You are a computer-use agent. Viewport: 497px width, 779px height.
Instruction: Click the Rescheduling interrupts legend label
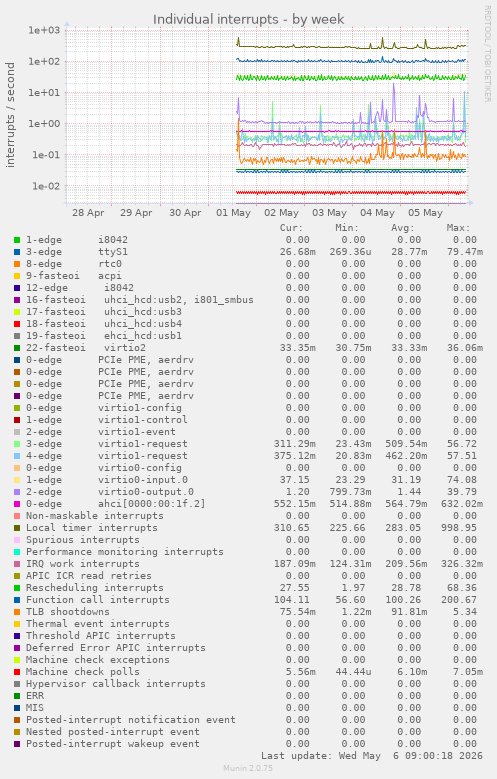(94, 588)
